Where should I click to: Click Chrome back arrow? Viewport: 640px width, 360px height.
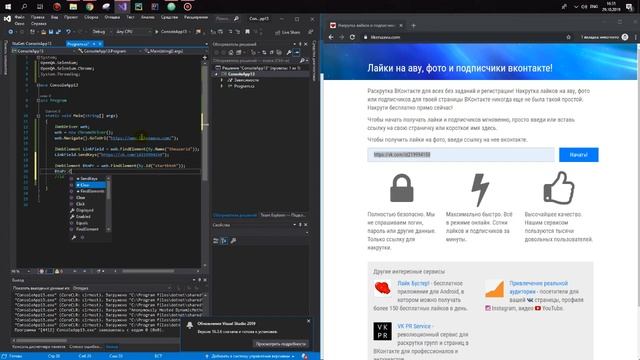(331, 37)
